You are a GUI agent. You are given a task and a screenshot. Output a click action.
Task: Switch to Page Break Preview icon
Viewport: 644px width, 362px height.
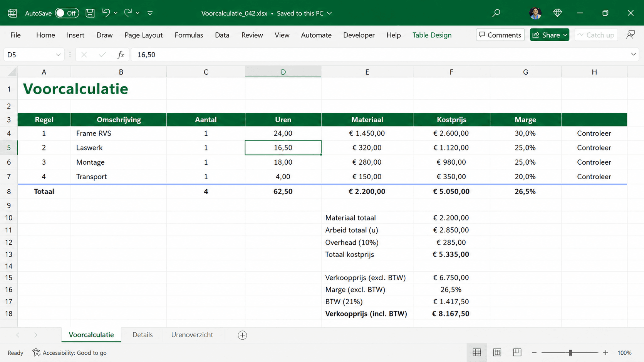click(517, 352)
